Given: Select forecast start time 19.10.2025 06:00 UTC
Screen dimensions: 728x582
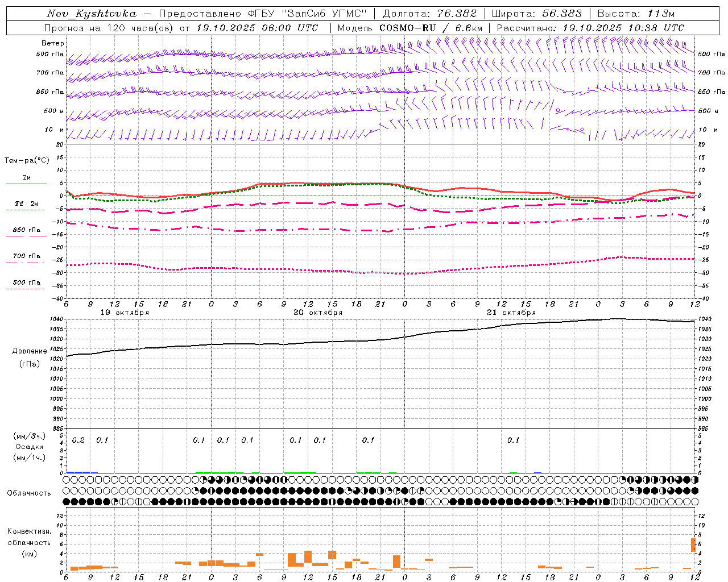Looking at the screenshot, I should 257,28.
